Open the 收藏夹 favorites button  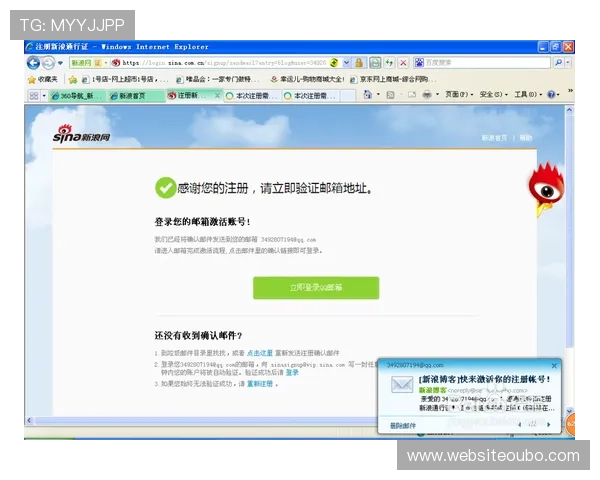pyautogui.click(x=43, y=79)
